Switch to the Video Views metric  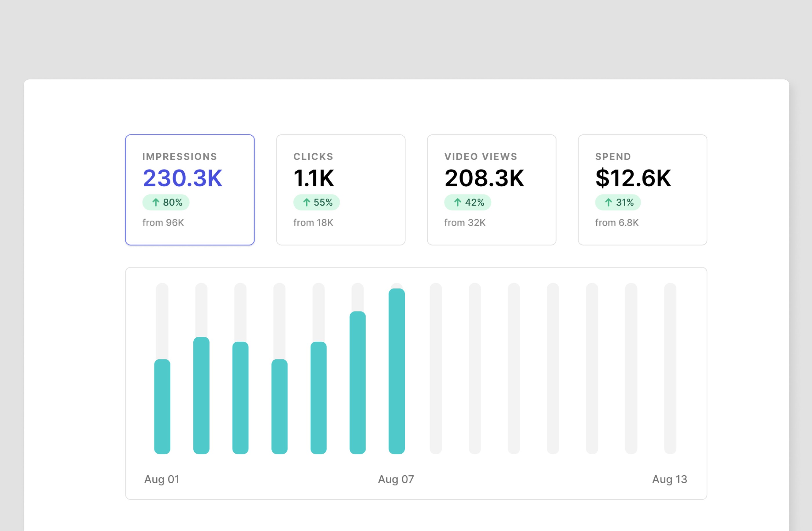pos(491,190)
